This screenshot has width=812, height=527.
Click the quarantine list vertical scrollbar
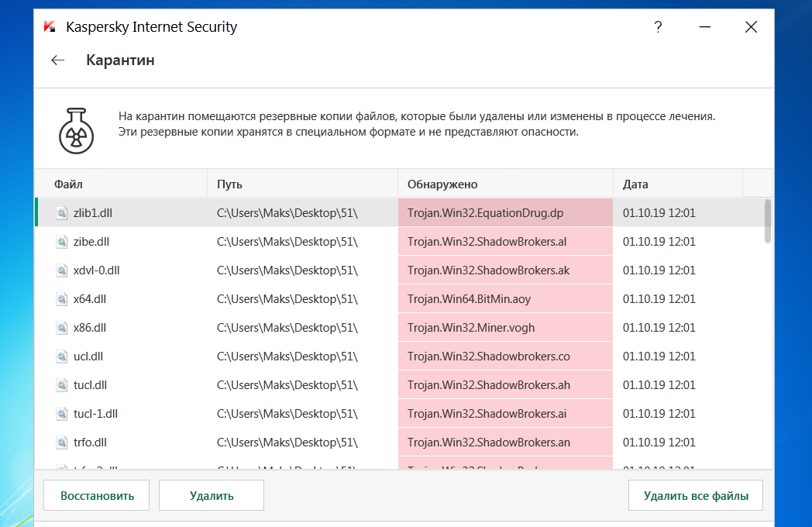point(767,221)
